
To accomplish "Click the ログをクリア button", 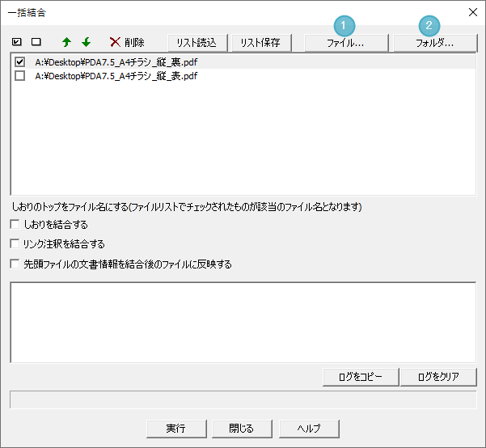I will tap(438, 377).
